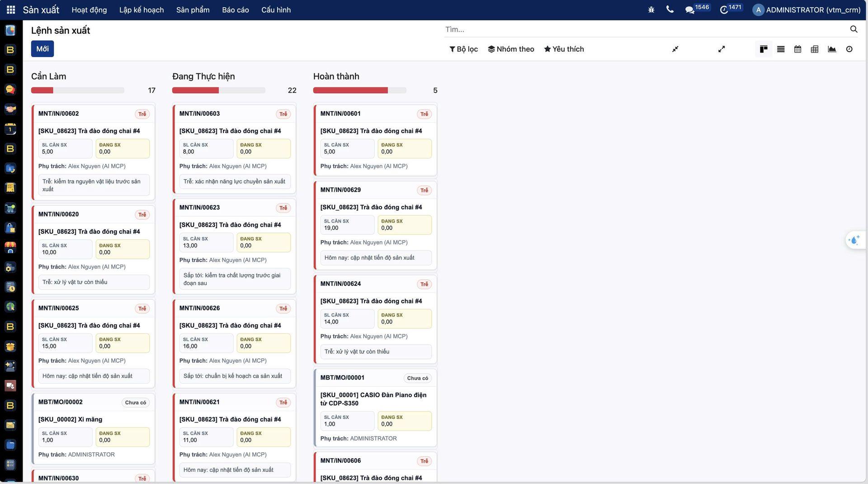Open the MNT/IN/00623 order card
Screen dimensions: 868x484
(x=234, y=247)
